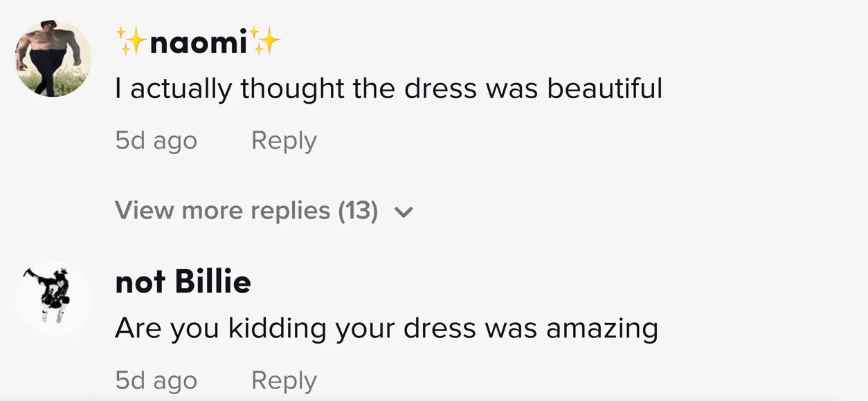Viewport: 868px width, 401px height.
Task: Open the not Billie username link
Action: click(x=183, y=282)
